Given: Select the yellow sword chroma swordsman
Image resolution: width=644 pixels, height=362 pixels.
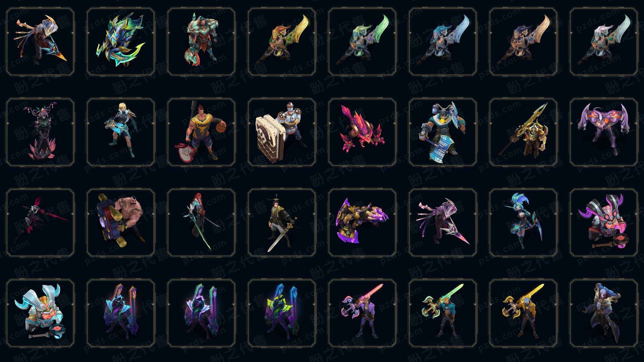Looking at the screenshot, I should coord(523,313).
